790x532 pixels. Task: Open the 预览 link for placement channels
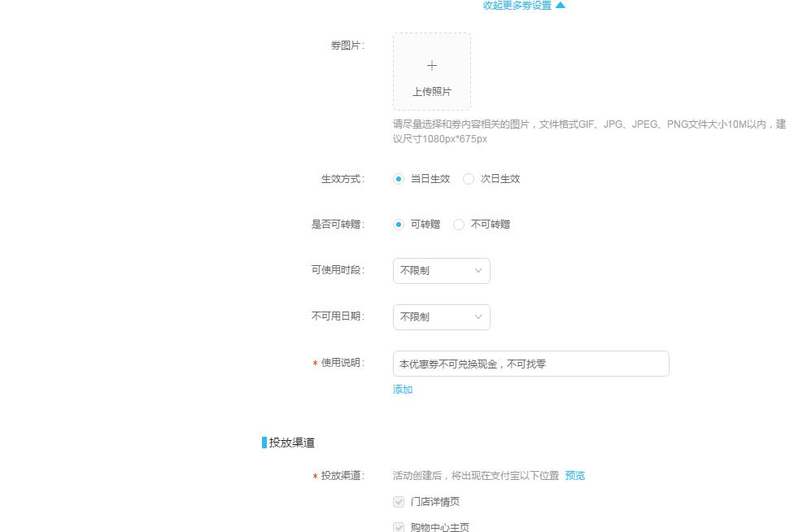(x=575, y=476)
